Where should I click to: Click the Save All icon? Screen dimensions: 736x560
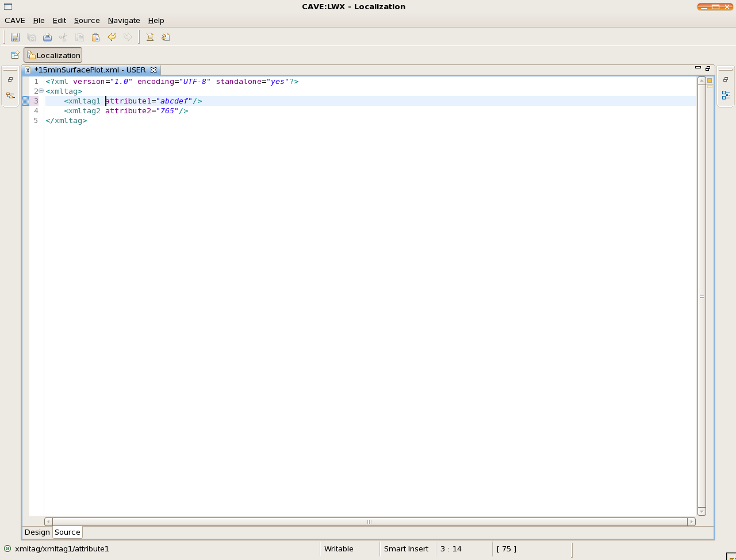pos(32,37)
